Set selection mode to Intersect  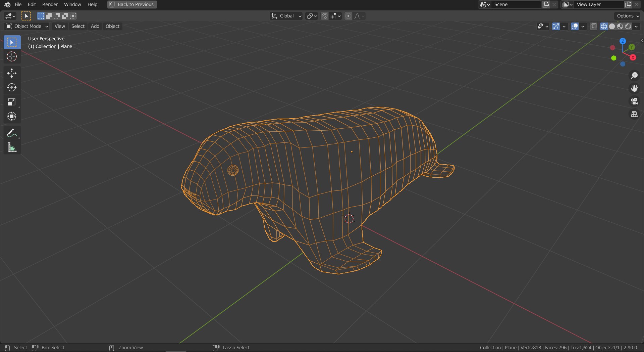pyautogui.click(x=73, y=16)
